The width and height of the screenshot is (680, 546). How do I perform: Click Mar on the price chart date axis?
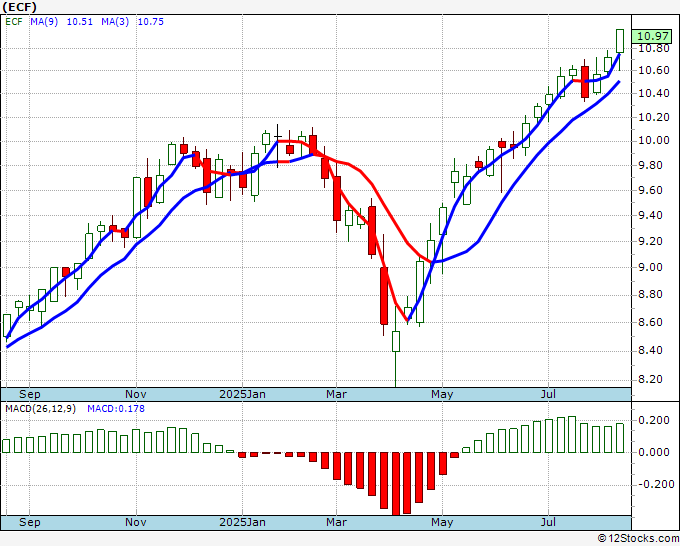[x=337, y=394]
